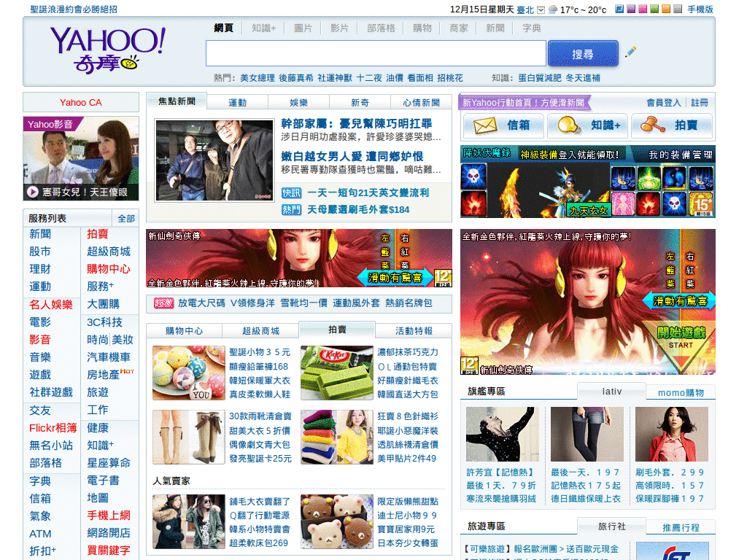Select the orange theme color swatch
The height and width of the screenshot is (560, 747).
666,9
